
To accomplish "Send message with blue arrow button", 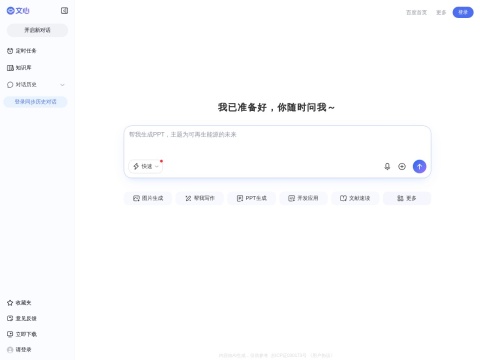I will [x=419, y=166].
